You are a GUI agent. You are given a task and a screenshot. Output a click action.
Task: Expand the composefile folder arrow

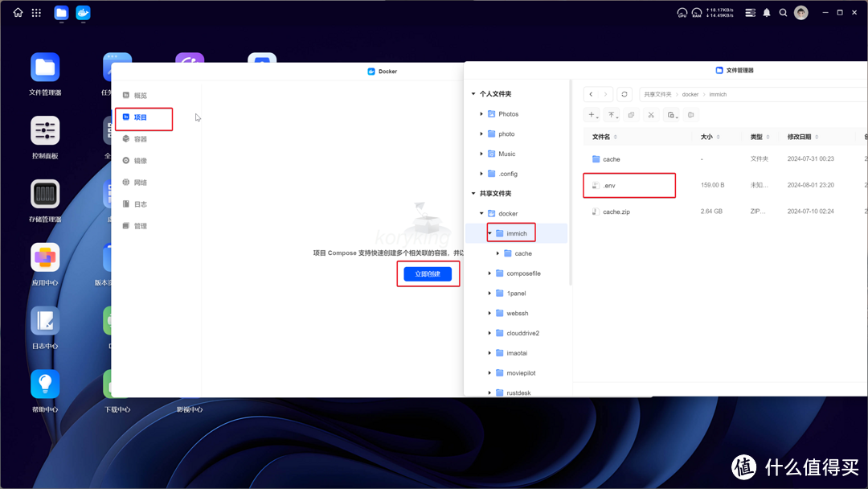[x=490, y=273]
